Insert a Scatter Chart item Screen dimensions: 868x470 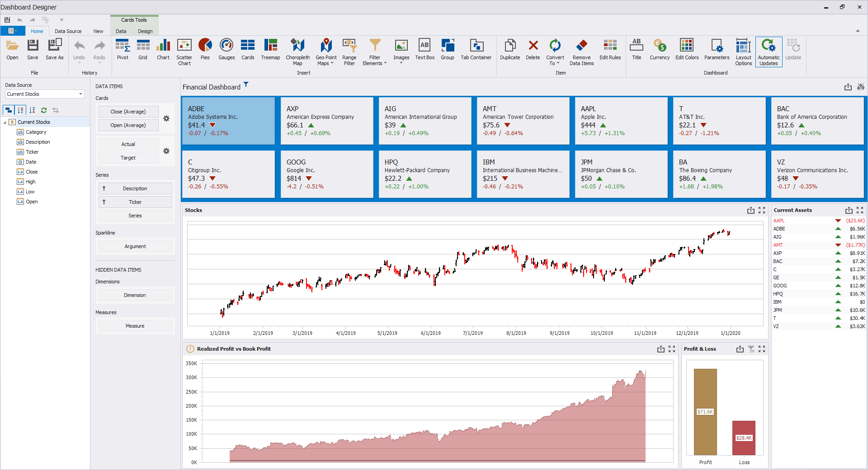pos(184,52)
